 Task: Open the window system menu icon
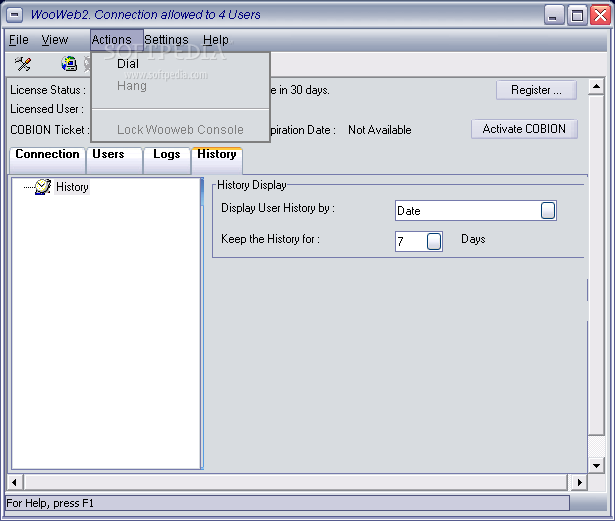click(x=15, y=15)
